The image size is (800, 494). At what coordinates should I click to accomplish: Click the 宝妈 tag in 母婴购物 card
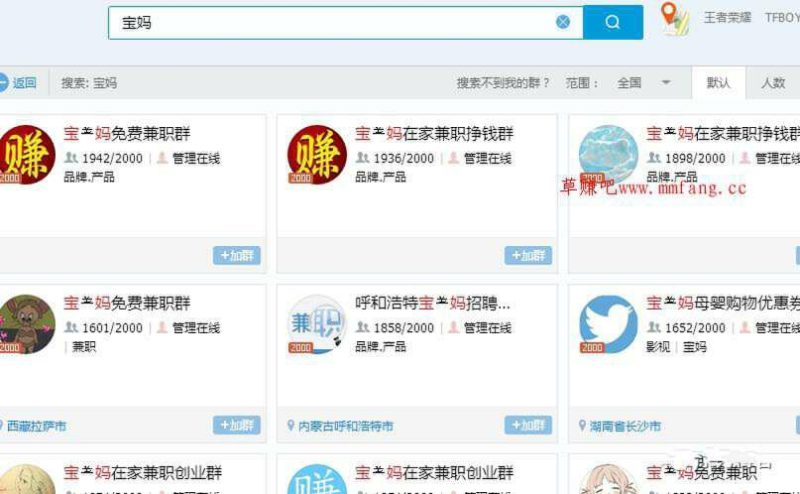point(695,347)
